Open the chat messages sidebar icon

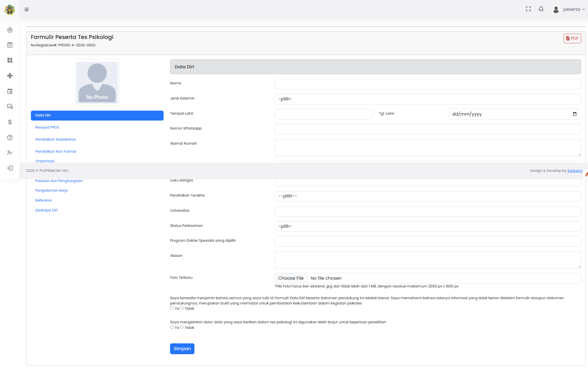point(10,107)
